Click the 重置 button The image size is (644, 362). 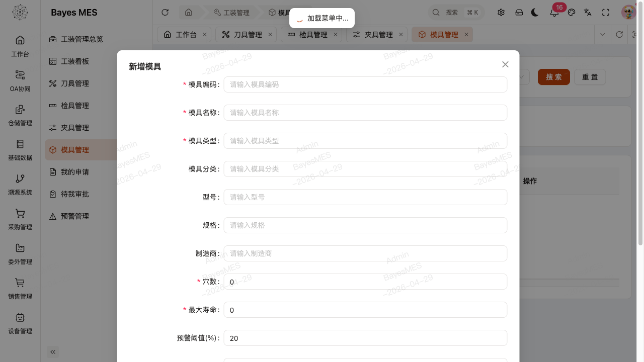[590, 77]
